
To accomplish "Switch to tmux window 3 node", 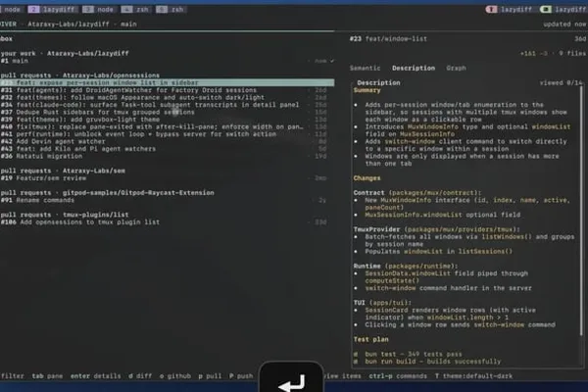I will 98,10.
